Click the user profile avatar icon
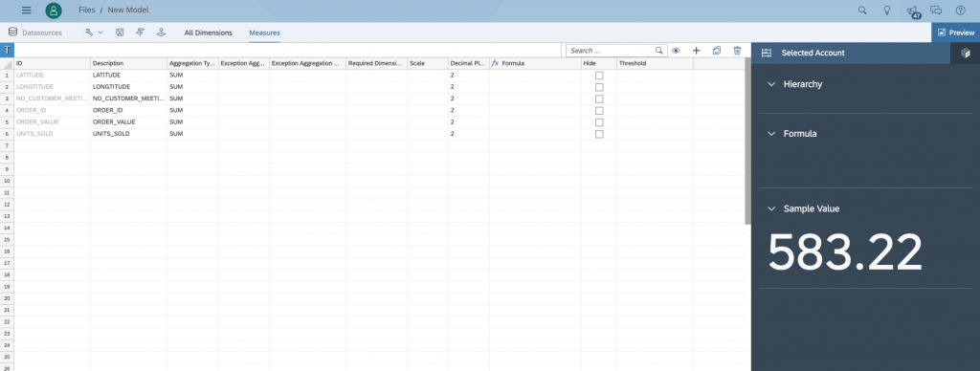 (54, 10)
